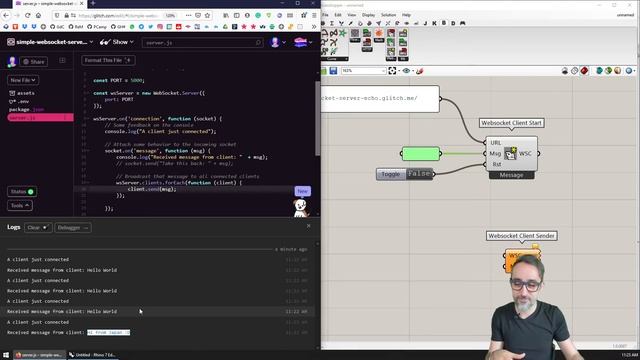Open Grasshopper View menu
Image resolution: width=640 pixels, height=360 pixels.
tap(351, 15)
